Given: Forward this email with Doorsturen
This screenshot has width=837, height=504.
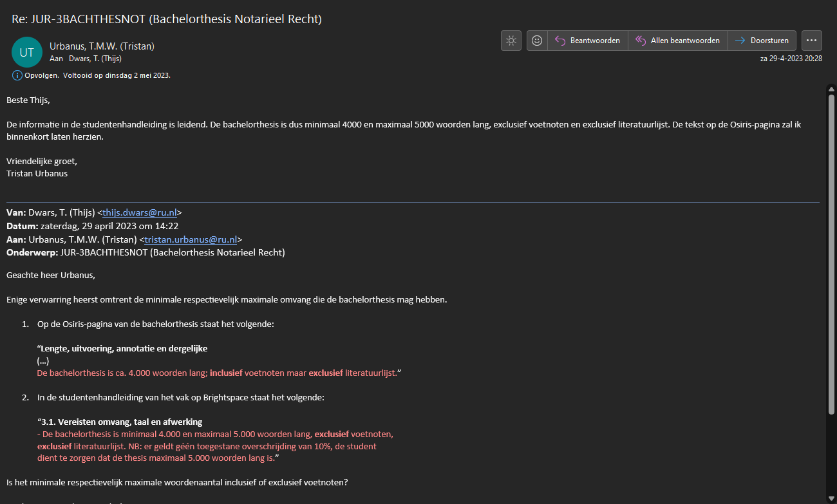Looking at the screenshot, I should click(x=762, y=41).
